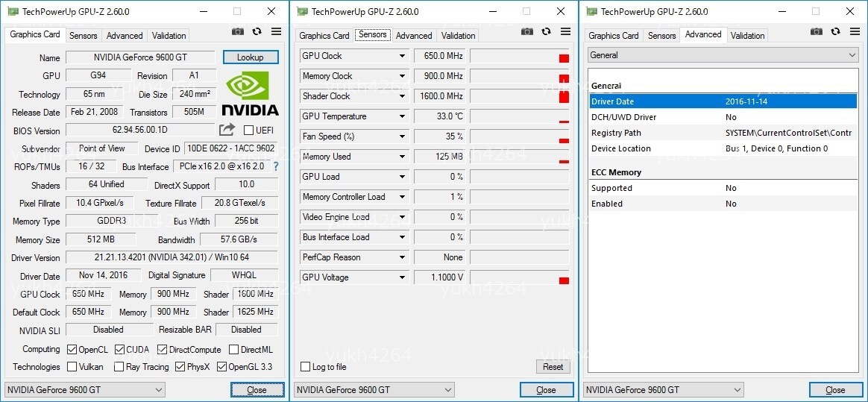This screenshot has height=402, width=868.
Task: Click the GPU Temperature value 33.0 °C
Action: point(439,116)
